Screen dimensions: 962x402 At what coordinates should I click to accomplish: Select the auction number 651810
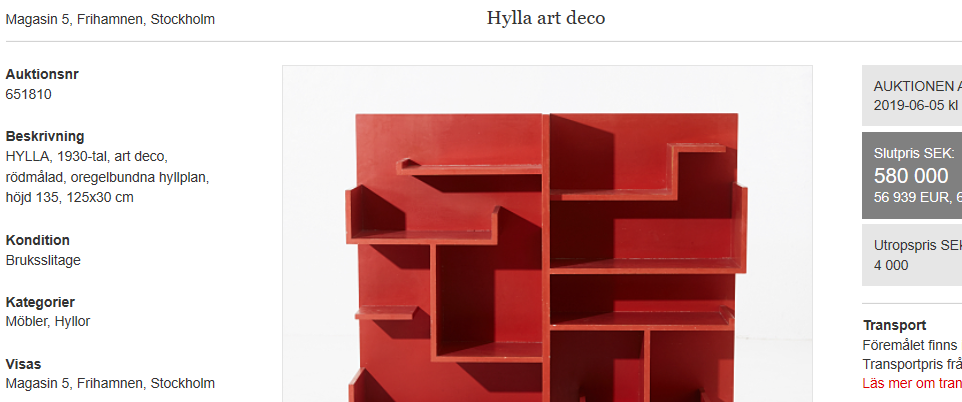click(28, 95)
